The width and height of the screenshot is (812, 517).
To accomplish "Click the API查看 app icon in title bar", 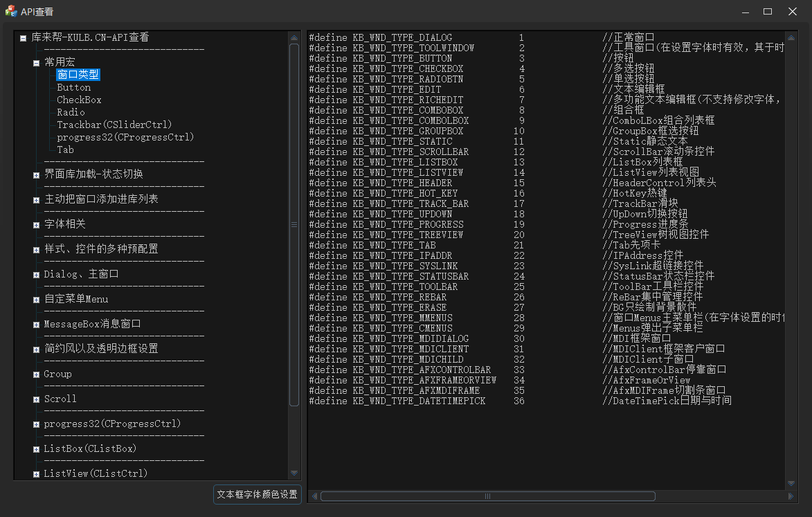I will [11, 11].
